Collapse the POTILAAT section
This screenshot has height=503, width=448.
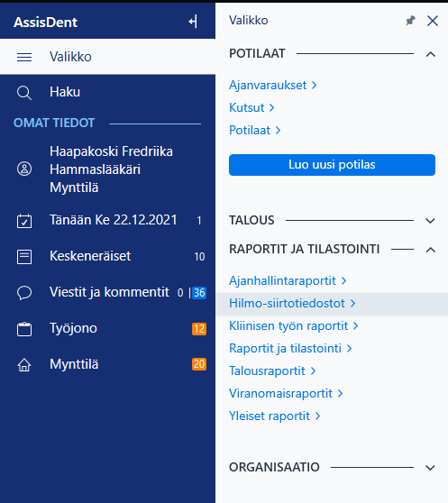[430, 54]
